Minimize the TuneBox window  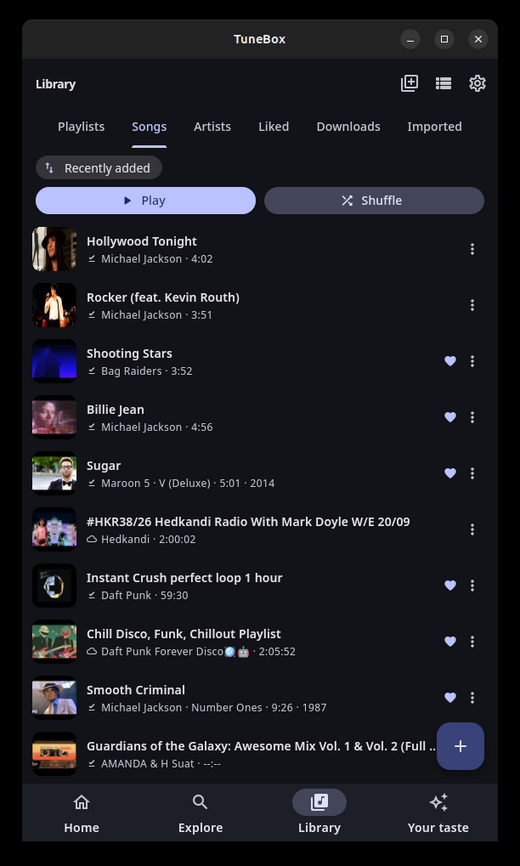point(410,39)
